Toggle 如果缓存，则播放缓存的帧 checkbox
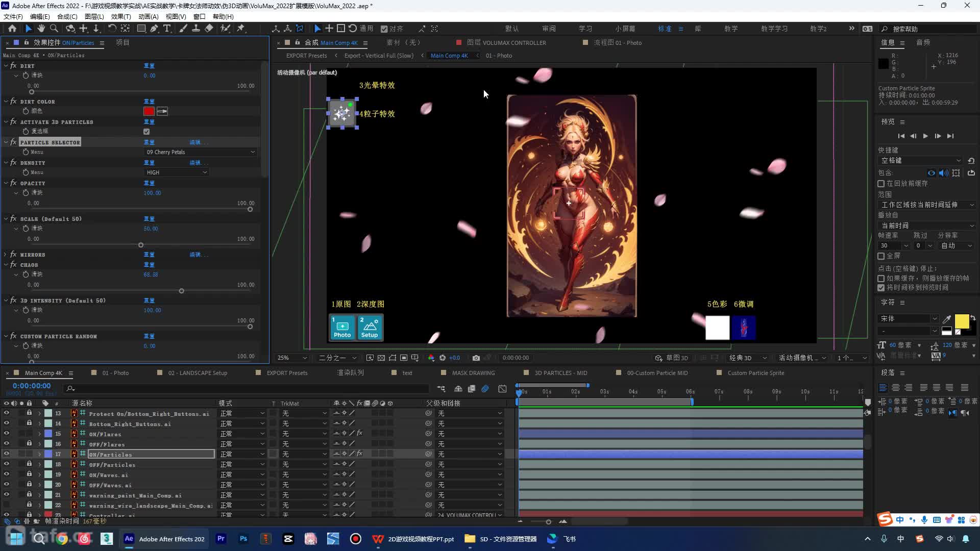 click(x=881, y=279)
